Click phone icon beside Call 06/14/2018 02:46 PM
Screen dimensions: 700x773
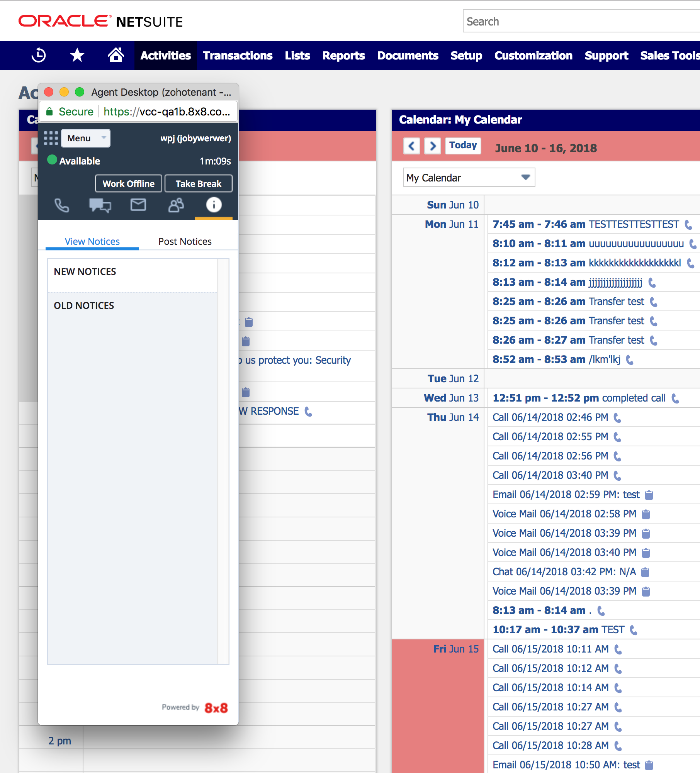click(x=617, y=417)
